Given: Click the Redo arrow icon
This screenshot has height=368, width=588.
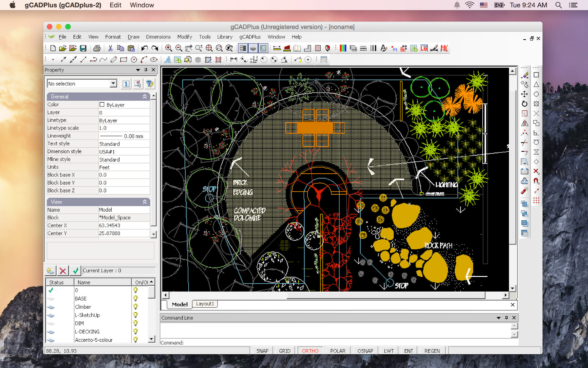Looking at the screenshot, I should pos(155,48).
